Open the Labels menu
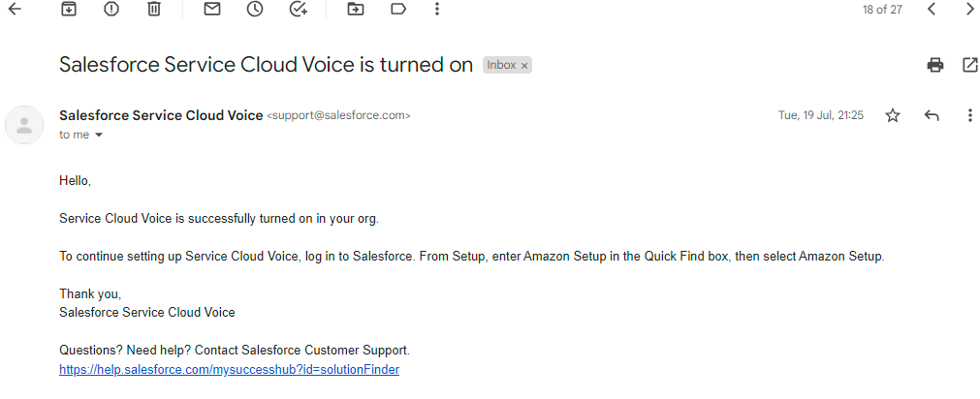This screenshot has height=399, width=980. [x=398, y=9]
